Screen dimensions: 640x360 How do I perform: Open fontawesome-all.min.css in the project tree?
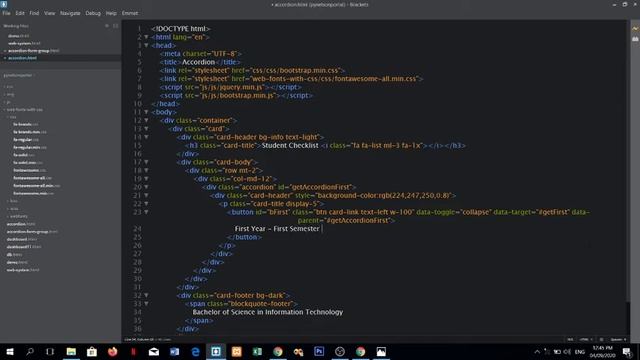tap(37, 186)
